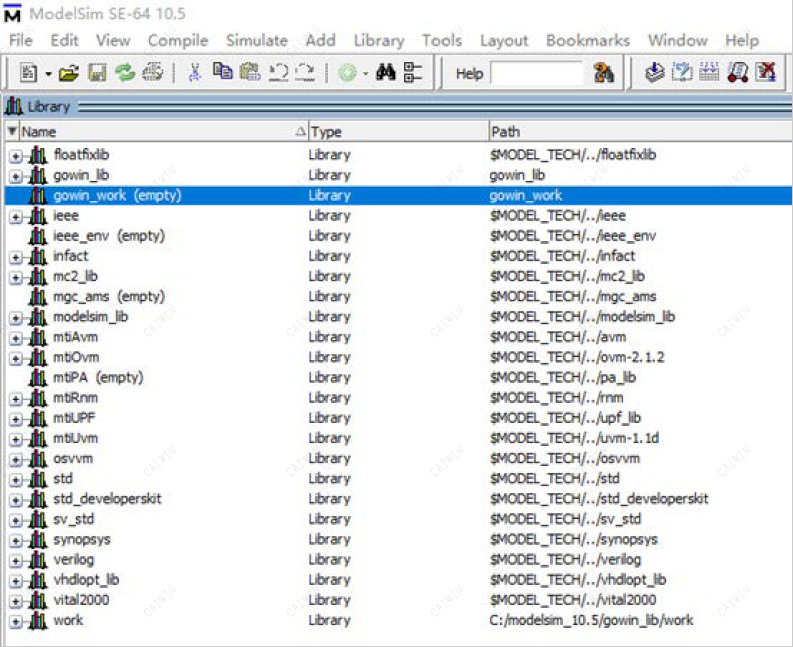Click the Cut scissors icon

(194, 73)
